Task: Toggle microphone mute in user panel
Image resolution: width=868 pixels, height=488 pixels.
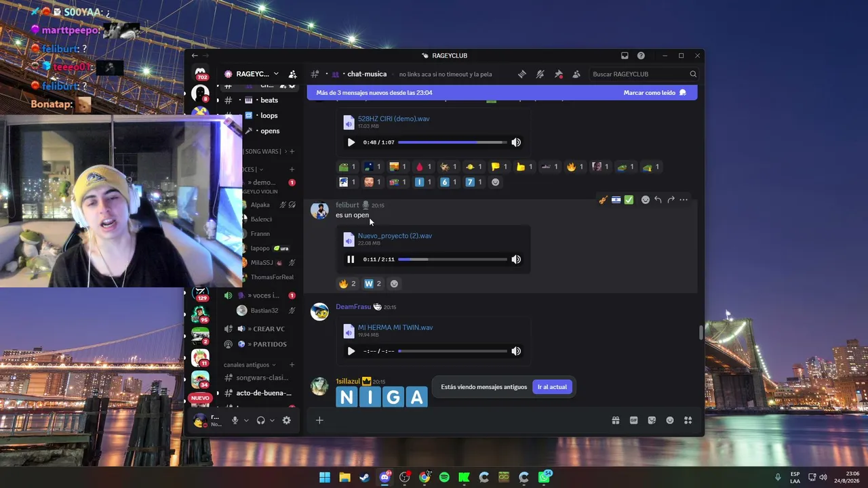Action: [235, 420]
